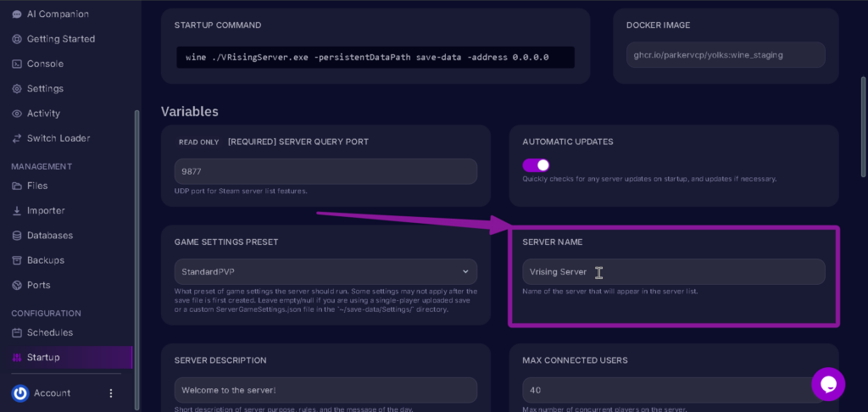This screenshot has width=868, height=412.
Task: Click the Docker Image field
Action: (726, 55)
